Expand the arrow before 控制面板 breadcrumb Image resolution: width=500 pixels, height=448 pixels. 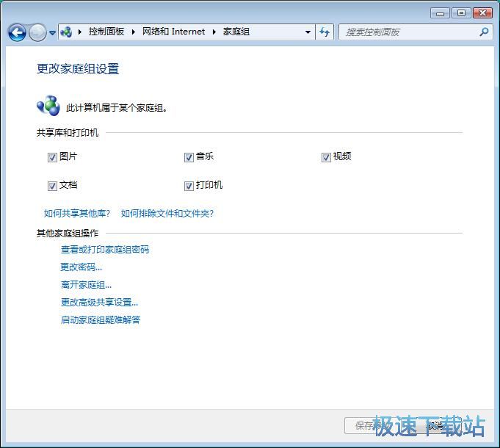pyautogui.click(x=80, y=32)
